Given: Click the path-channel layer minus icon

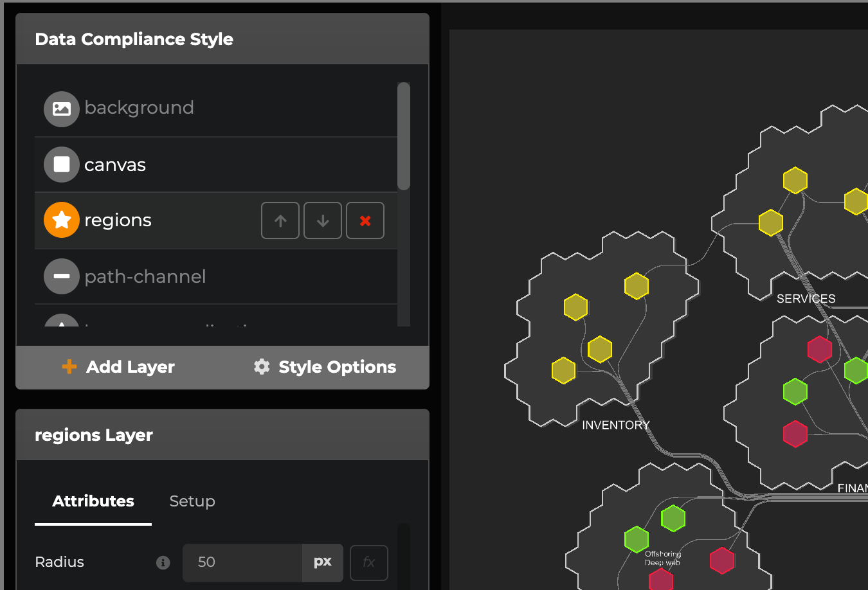Looking at the screenshot, I should (62, 276).
